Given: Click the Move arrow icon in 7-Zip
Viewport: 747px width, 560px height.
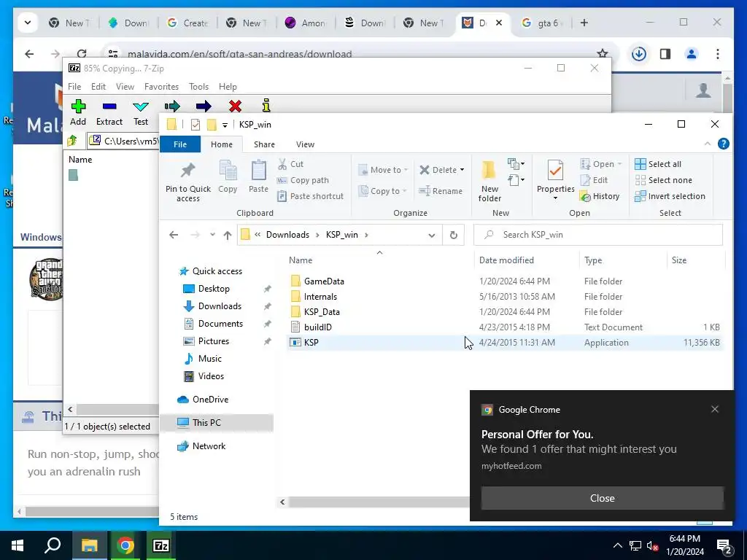Looking at the screenshot, I should click(204, 106).
